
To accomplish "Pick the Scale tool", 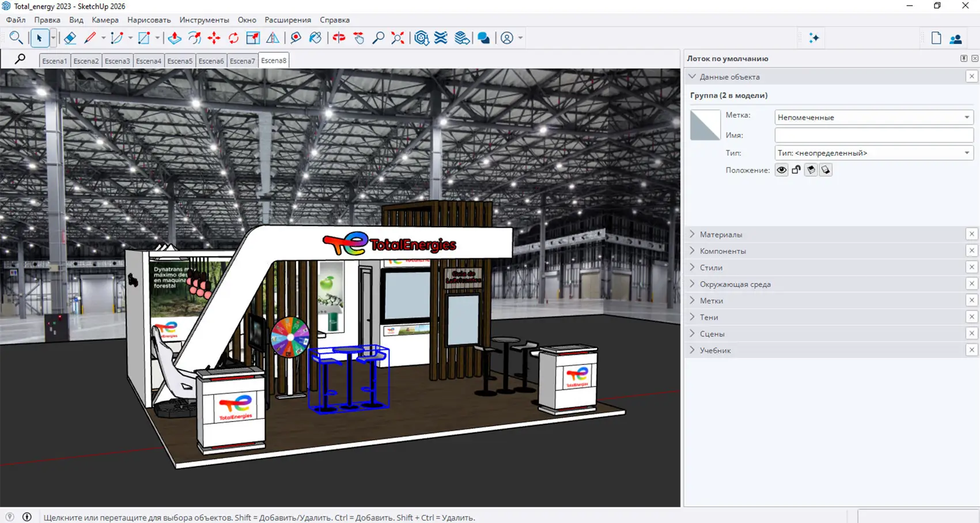I will pyautogui.click(x=253, y=38).
